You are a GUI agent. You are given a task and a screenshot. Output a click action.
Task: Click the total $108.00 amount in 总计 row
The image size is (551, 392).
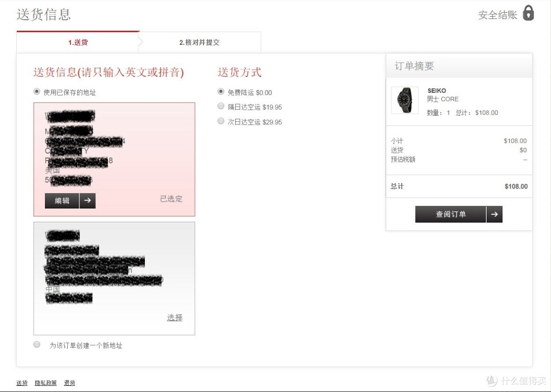[516, 187]
